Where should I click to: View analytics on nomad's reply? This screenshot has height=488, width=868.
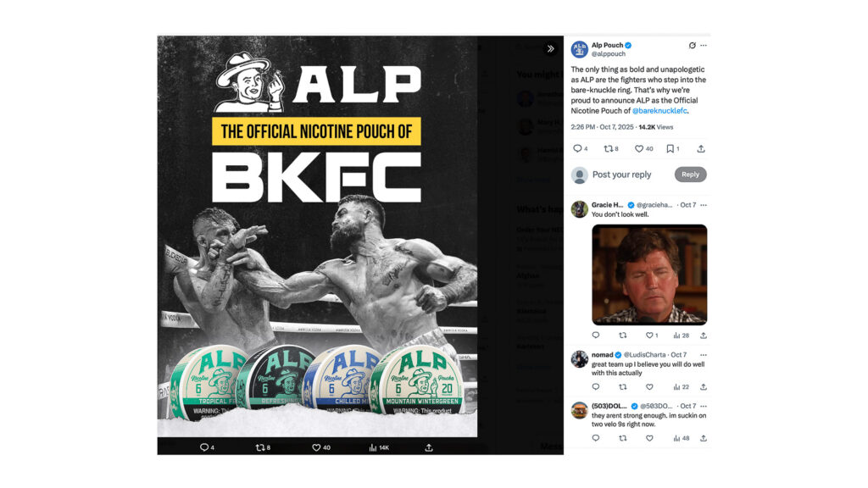point(681,386)
